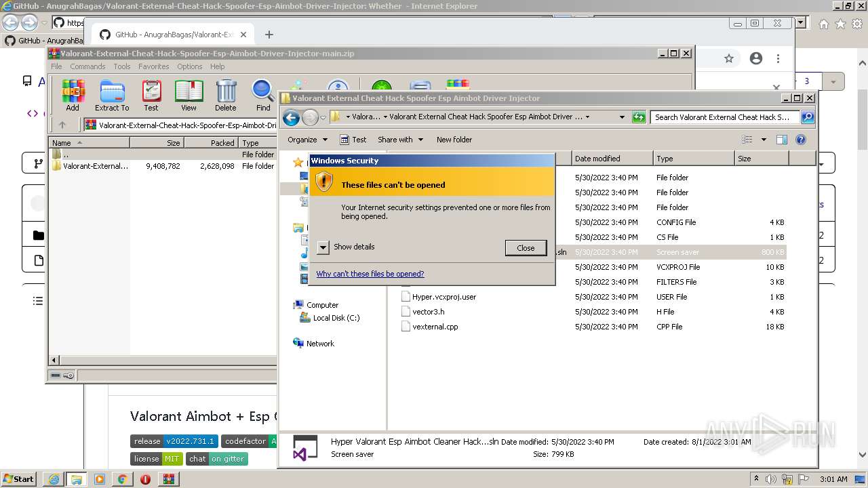This screenshot has height=488, width=868.
Task: Click WinRAR Add toolbar icon
Action: tap(73, 96)
